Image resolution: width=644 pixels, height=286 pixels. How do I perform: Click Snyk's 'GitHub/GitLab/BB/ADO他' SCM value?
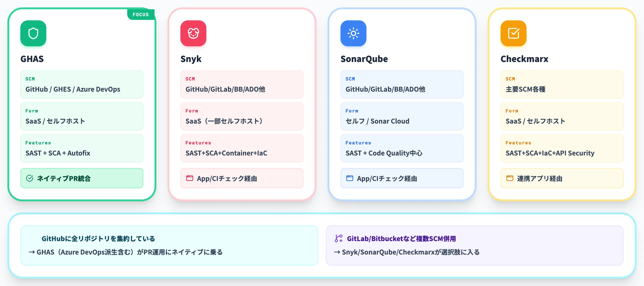click(x=225, y=89)
